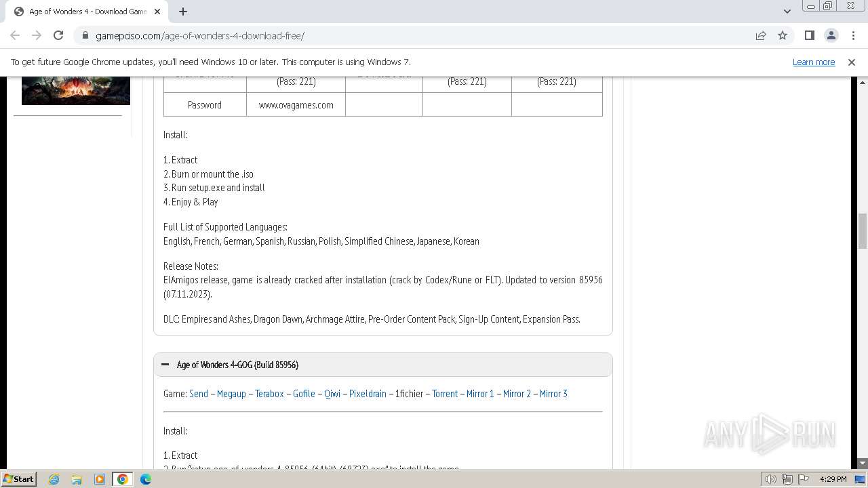This screenshot has width=868, height=488.
Task: Click the www.ovagames.com password cell
Action: [x=296, y=105]
